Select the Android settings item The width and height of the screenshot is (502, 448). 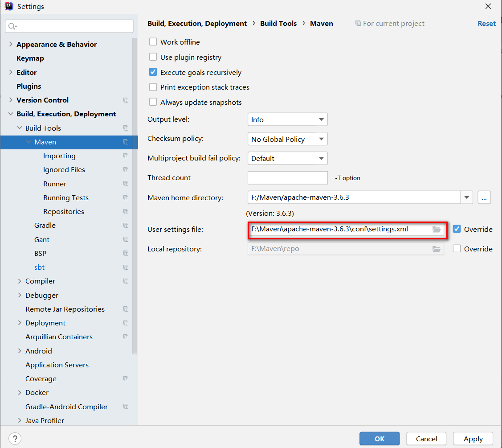39,351
